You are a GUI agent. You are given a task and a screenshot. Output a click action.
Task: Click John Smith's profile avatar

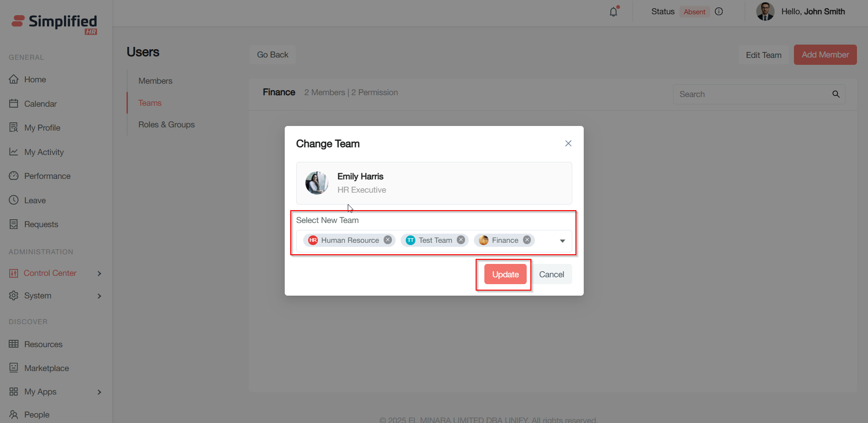tap(765, 11)
